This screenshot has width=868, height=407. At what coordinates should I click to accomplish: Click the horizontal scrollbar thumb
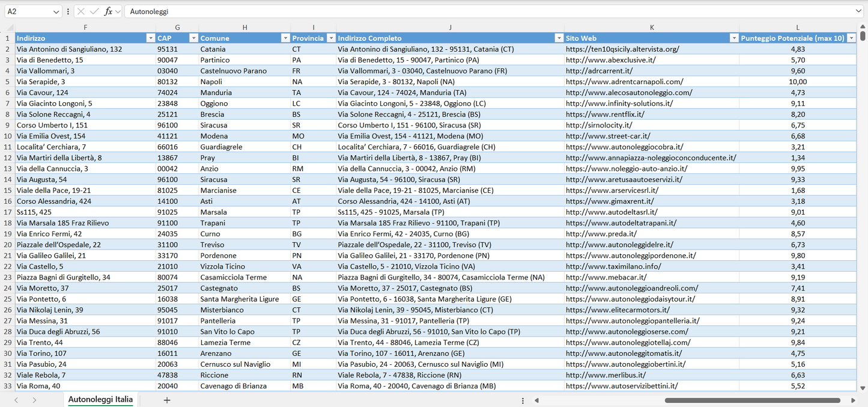pos(752,400)
